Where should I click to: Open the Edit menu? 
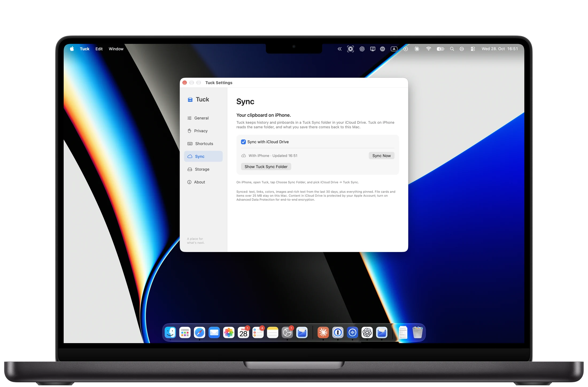click(99, 49)
